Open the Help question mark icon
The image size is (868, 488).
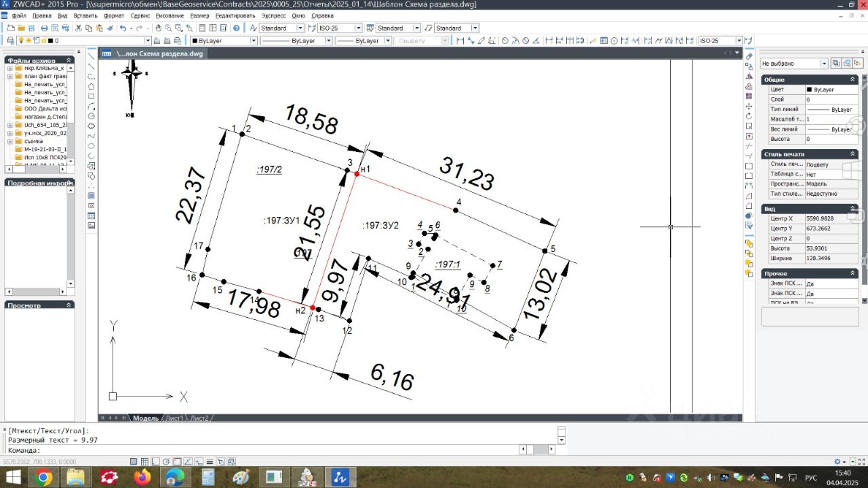point(236,28)
